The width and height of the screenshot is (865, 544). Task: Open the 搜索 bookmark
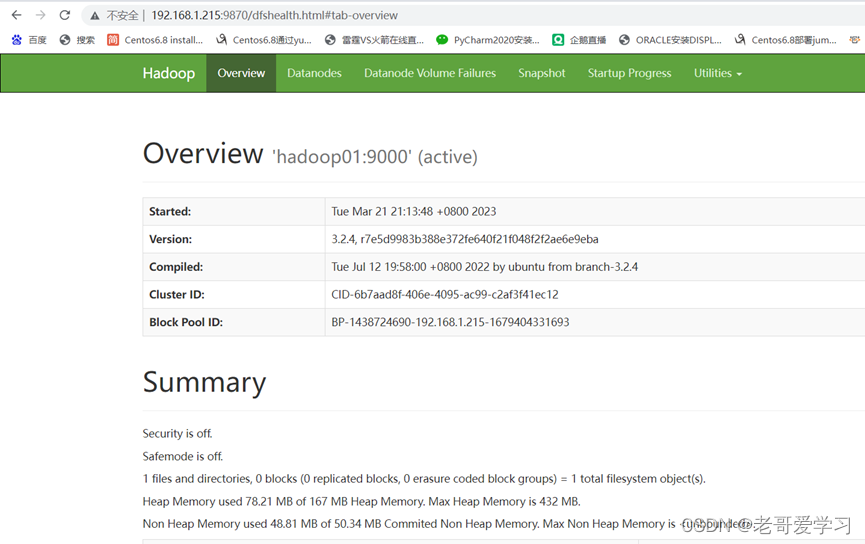point(77,40)
